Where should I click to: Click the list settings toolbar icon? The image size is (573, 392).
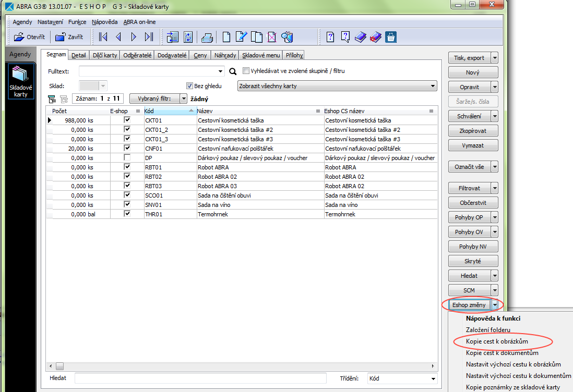172,37
